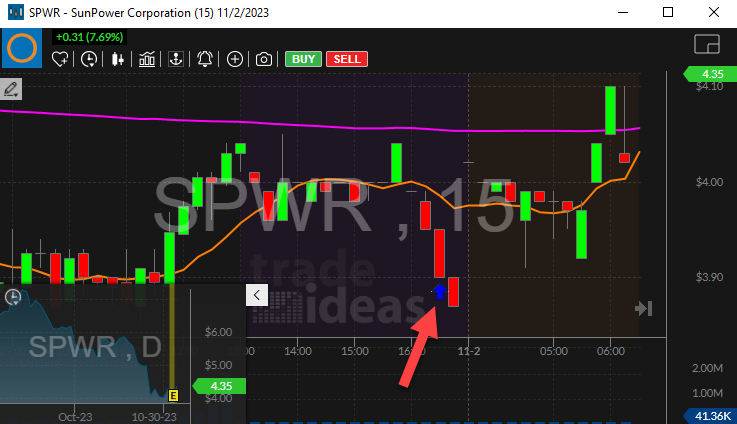Click the blue circle symbol logo
Image resolution: width=737 pixels, height=424 pixels.
22,49
